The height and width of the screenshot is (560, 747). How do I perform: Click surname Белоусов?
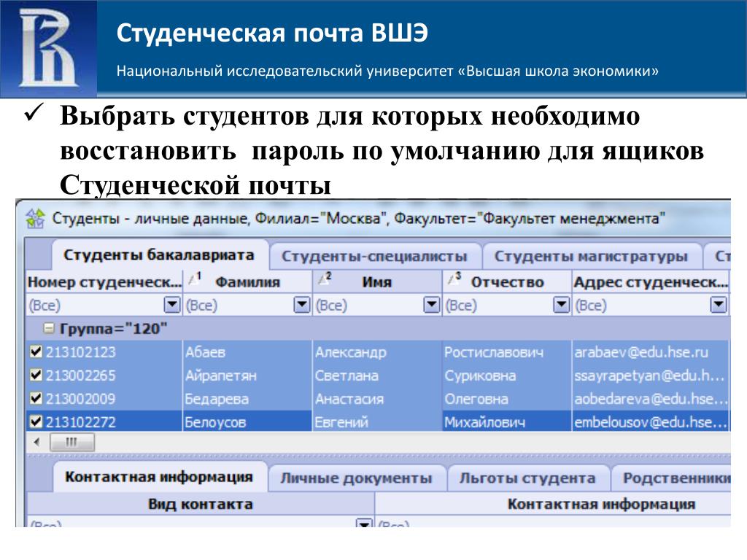[x=215, y=422]
